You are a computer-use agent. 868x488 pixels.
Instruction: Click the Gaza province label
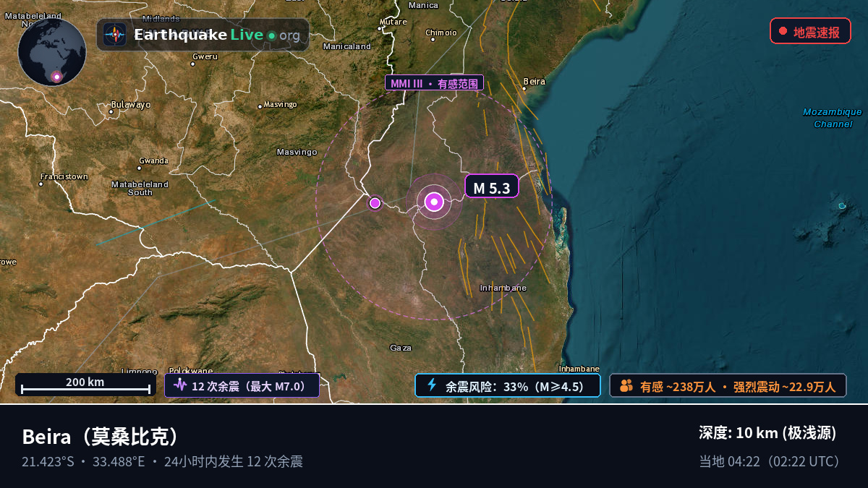coord(401,348)
